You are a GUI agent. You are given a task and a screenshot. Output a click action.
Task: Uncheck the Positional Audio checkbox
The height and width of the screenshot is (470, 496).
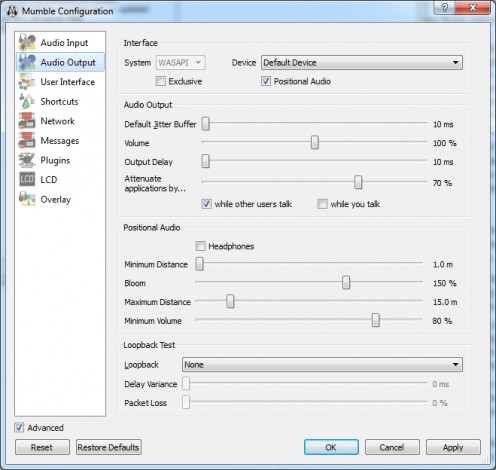point(266,81)
